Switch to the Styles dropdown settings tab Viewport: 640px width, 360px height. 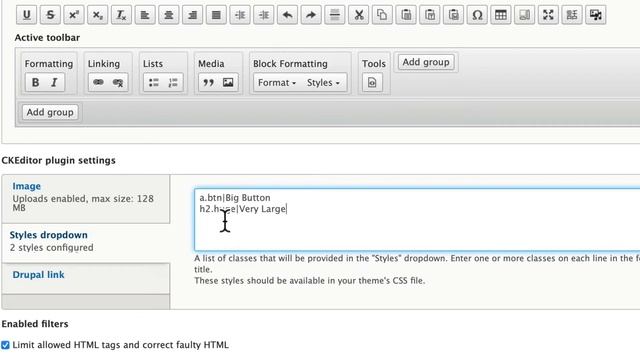click(86, 243)
